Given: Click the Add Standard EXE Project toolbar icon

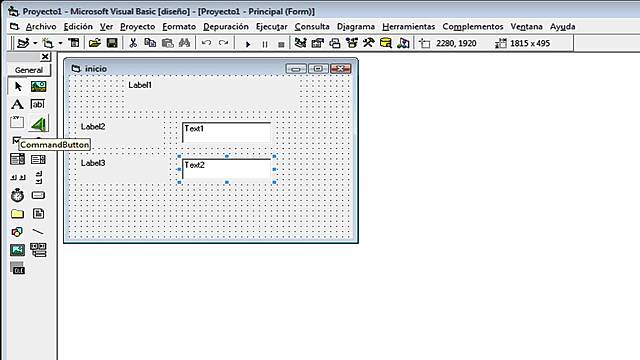Looking at the screenshot, I should (23, 43).
